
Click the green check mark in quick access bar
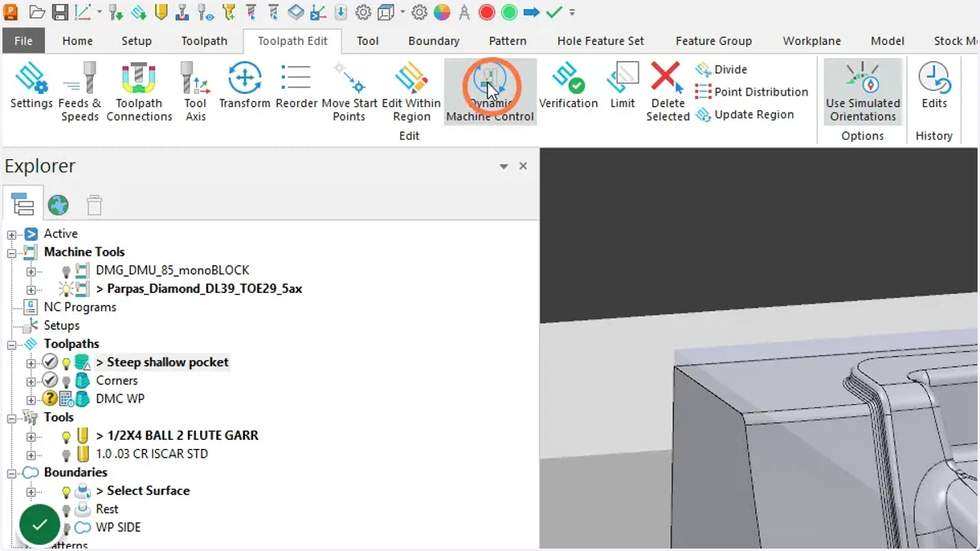(x=554, y=12)
